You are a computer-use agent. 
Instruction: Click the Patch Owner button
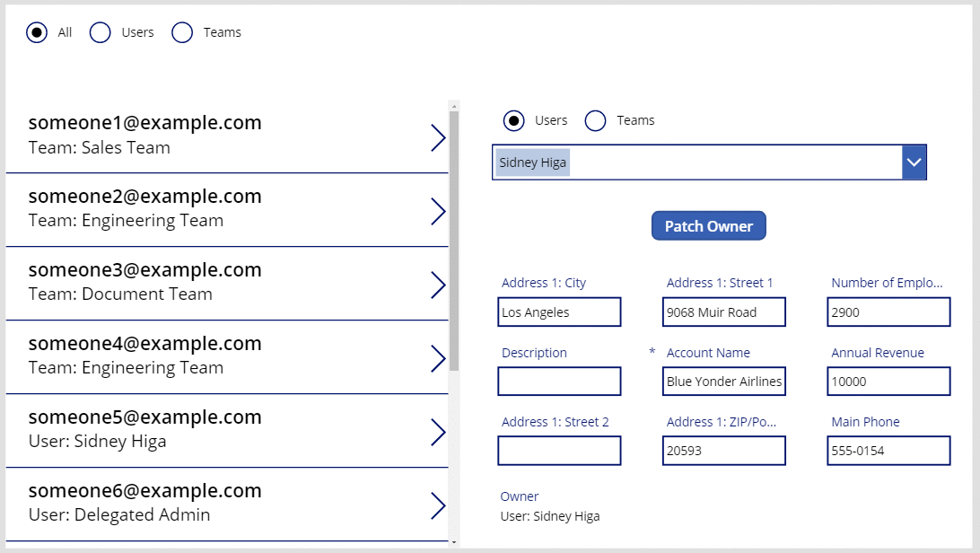click(x=709, y=226)
